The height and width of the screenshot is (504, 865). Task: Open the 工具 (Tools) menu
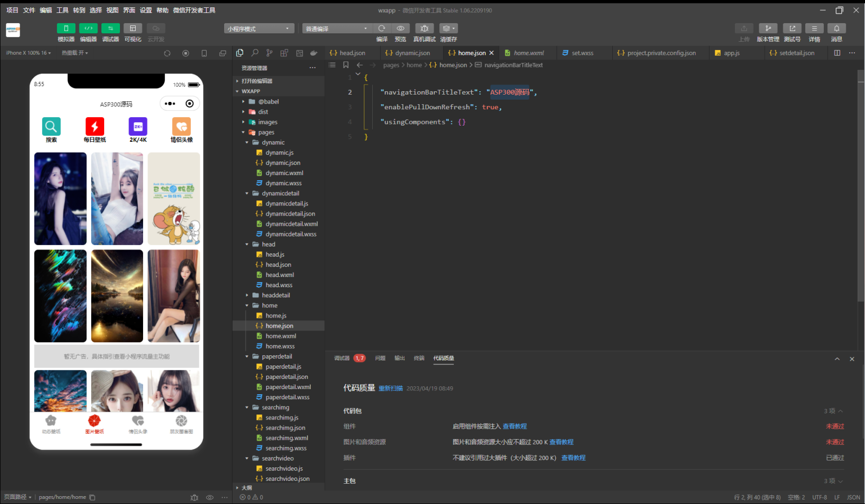pos(62,10)
